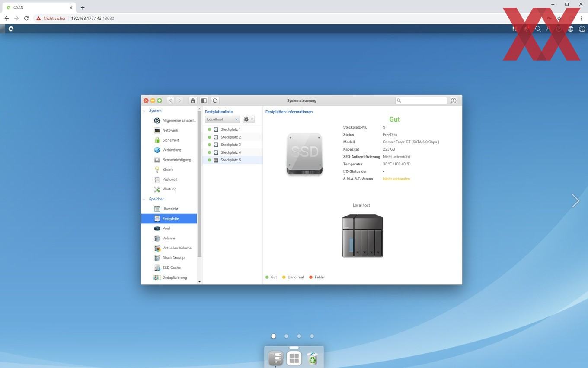Click the home icon in window toolbar

click(x=193, y=100)
